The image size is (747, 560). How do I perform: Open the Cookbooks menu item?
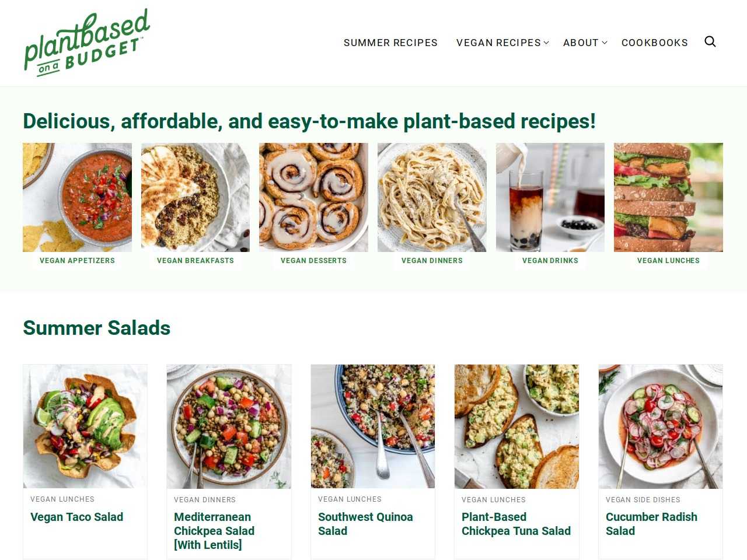point(655,43)
